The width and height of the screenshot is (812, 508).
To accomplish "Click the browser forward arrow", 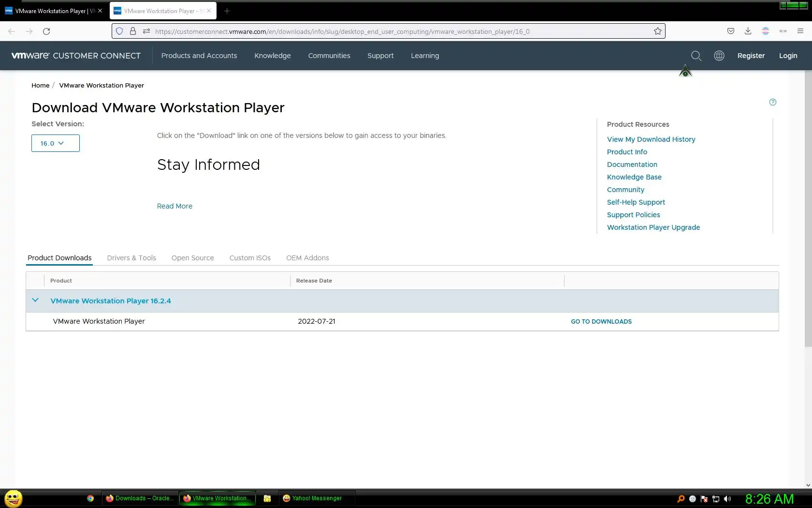I will pyautogui.click(x=29, y=31).
